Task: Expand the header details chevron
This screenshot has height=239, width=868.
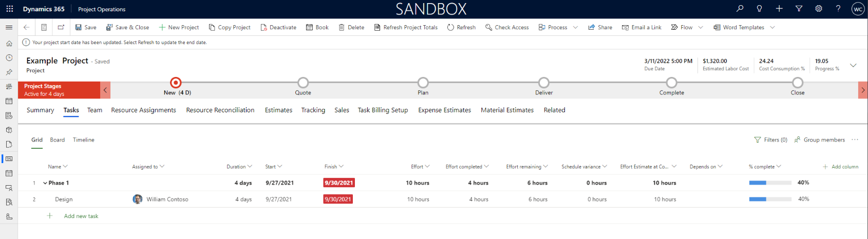Action: pos(853,65)
